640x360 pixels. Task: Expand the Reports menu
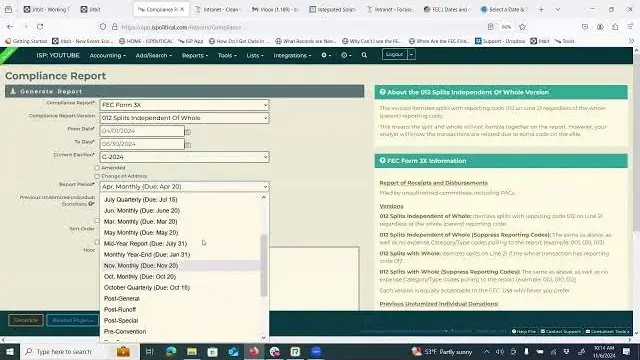coord(195,55)
